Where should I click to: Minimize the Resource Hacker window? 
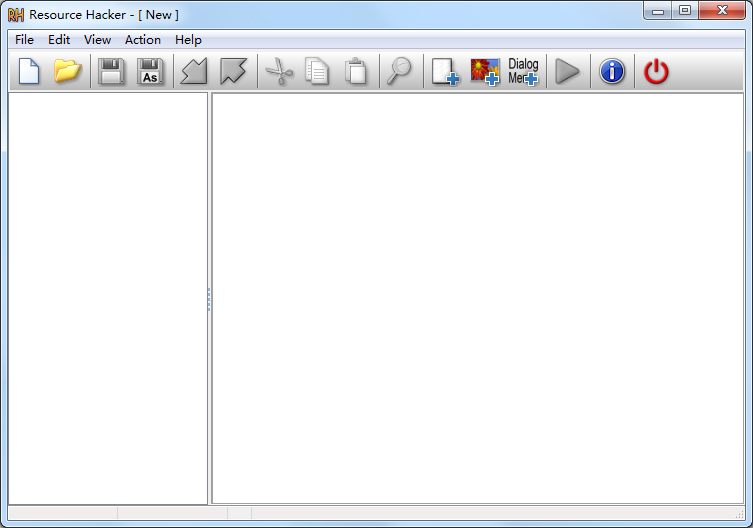click(x=658, y=11)
